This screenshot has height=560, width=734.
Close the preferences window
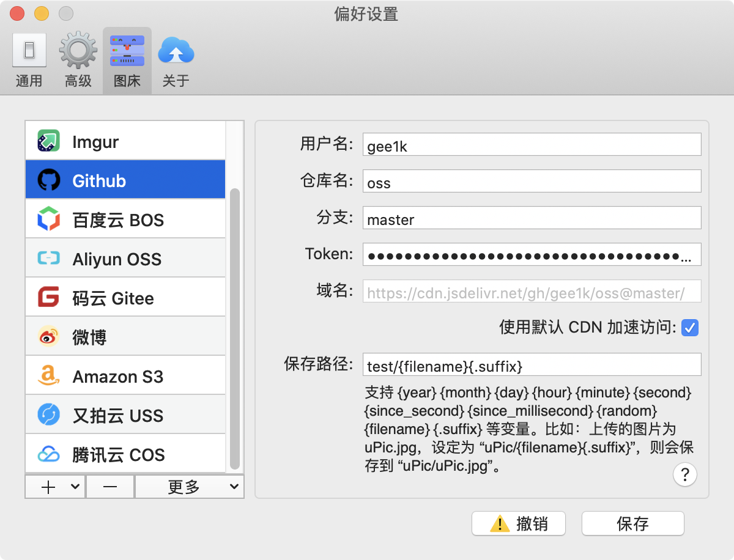coord(18,13)
